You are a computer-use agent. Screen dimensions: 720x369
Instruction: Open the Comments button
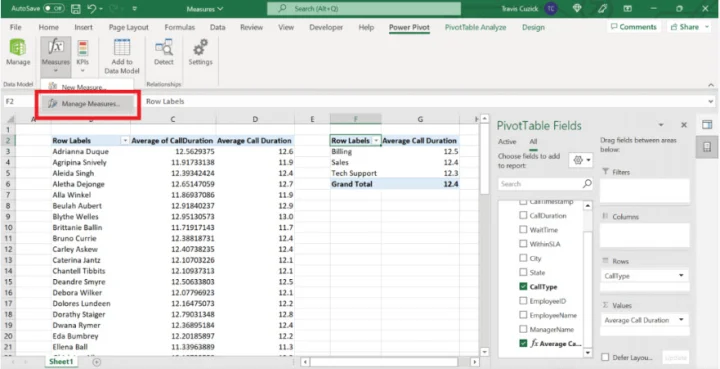[x=634, y=27]
